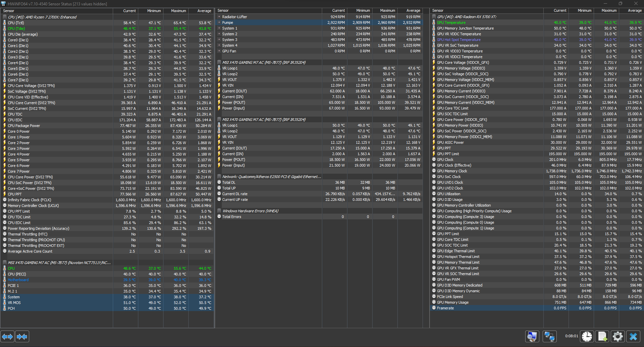Select the CPU Core VID (Effective) row
This screenshot has height=347, width=644.
tap(107, 97)
